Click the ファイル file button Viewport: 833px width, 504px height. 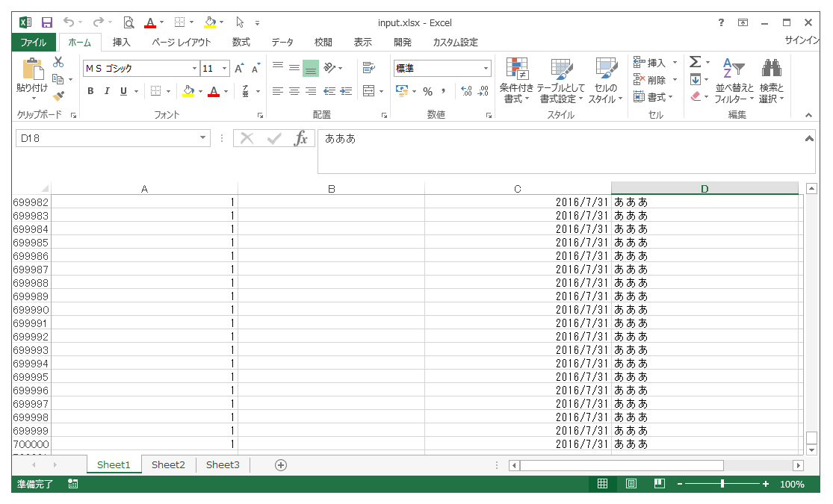click(x=33, y=43)
